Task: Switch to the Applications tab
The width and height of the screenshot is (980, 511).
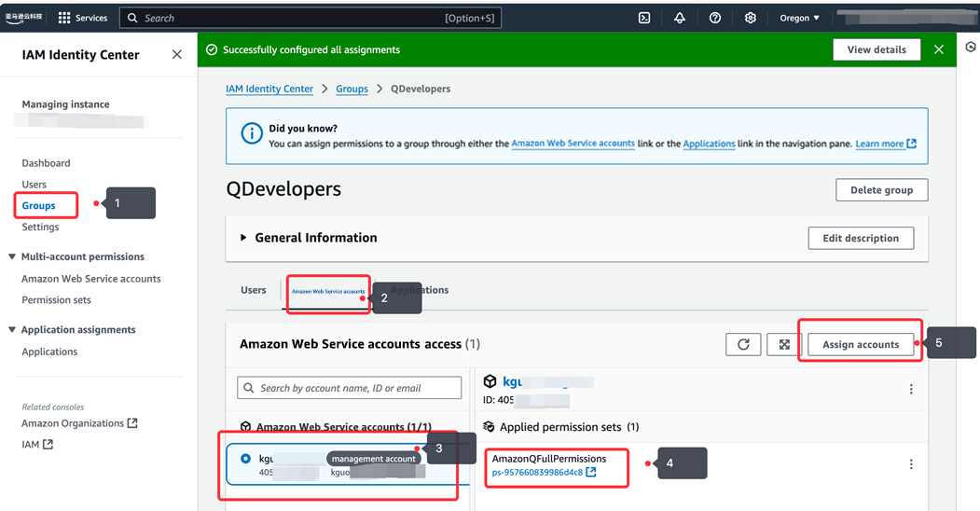Action: (420, 290)
